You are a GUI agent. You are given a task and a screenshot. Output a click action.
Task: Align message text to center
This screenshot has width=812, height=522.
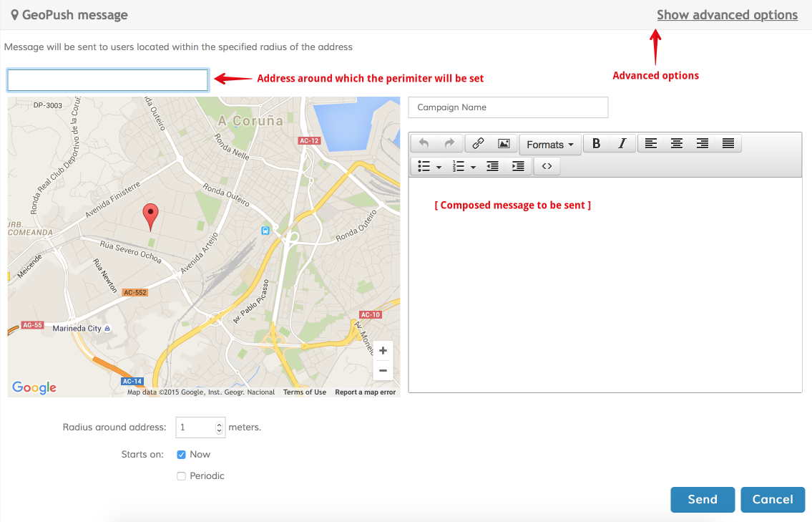coord(676,144)
